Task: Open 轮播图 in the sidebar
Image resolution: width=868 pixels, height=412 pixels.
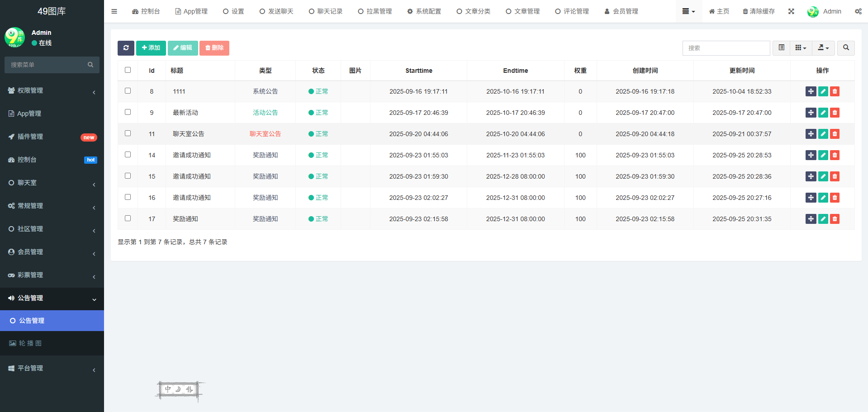Action: 30,343
